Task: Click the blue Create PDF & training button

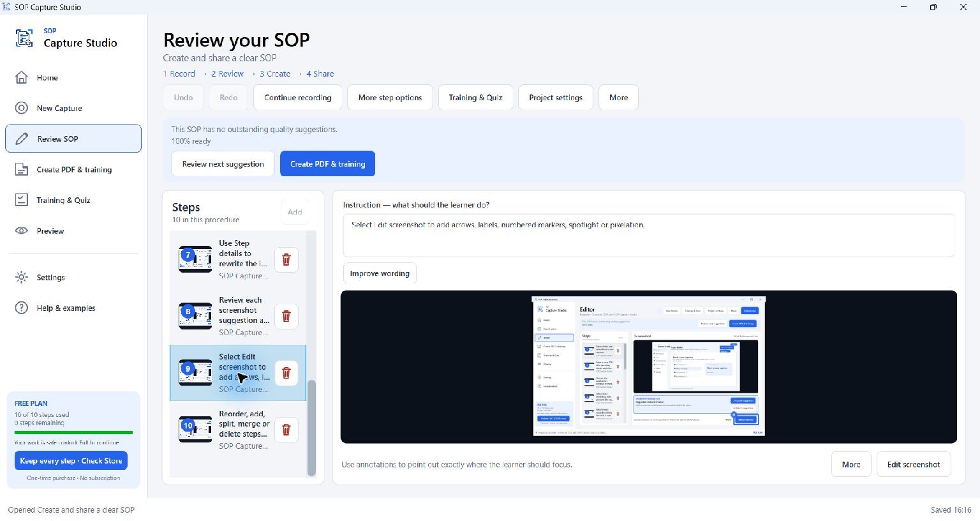Action: (328, 164)
